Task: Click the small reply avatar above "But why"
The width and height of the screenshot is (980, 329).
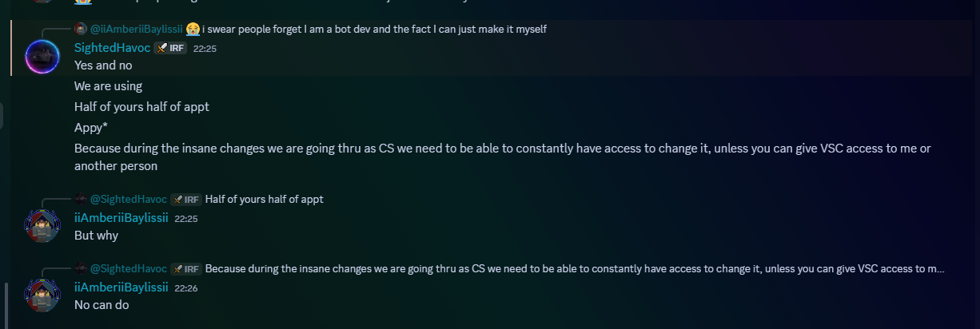Action: point(80,199)
